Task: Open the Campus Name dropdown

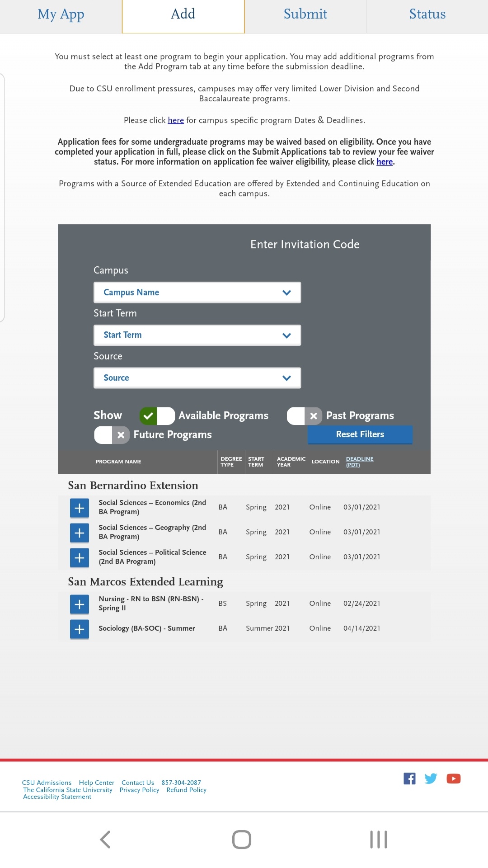Action: [x=197, y=292]
